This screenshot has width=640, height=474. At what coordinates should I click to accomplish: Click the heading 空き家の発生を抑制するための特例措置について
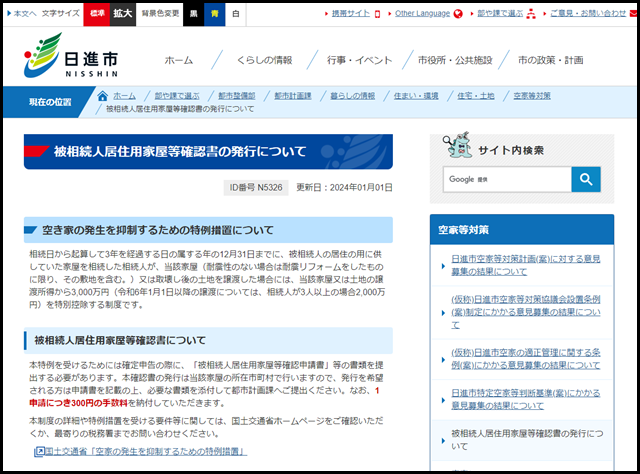(x=158, y=230)
